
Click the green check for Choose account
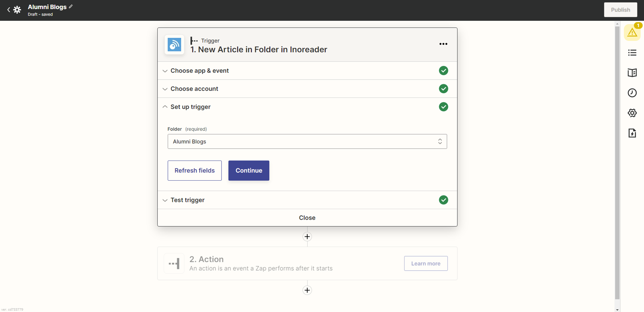pos(443,89)
